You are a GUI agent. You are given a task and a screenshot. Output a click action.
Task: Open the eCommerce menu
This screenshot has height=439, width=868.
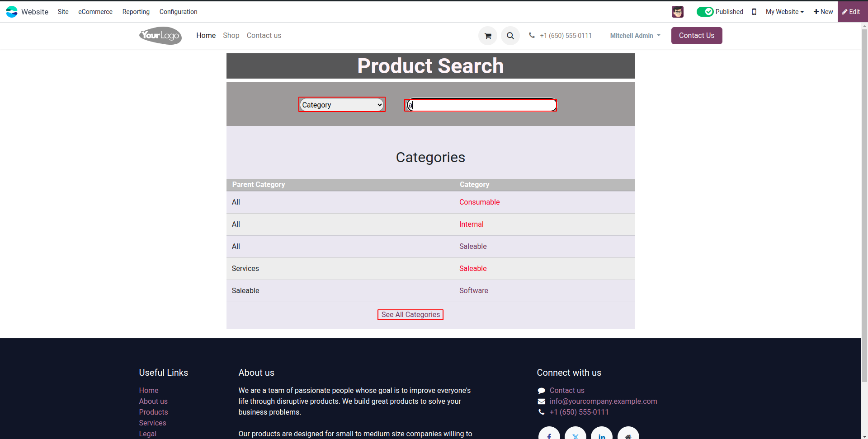click(x=95, y=12)
